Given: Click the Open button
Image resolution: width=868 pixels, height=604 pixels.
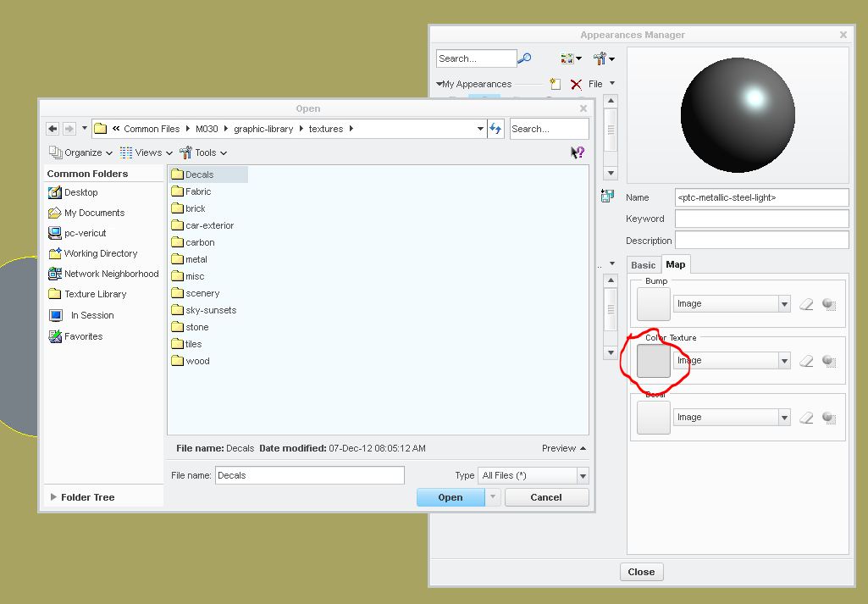Looking at the screenshot, I should click(451, 497).
